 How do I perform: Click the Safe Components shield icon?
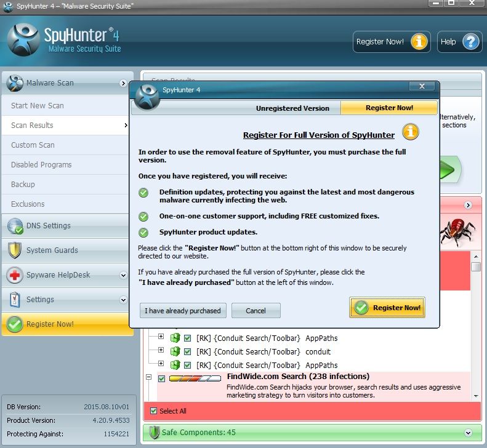[154, 432]
